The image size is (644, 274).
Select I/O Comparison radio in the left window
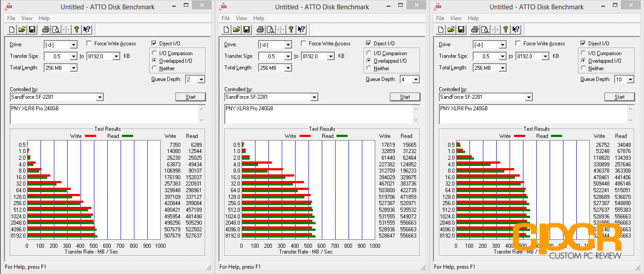[x=154, y=53]
